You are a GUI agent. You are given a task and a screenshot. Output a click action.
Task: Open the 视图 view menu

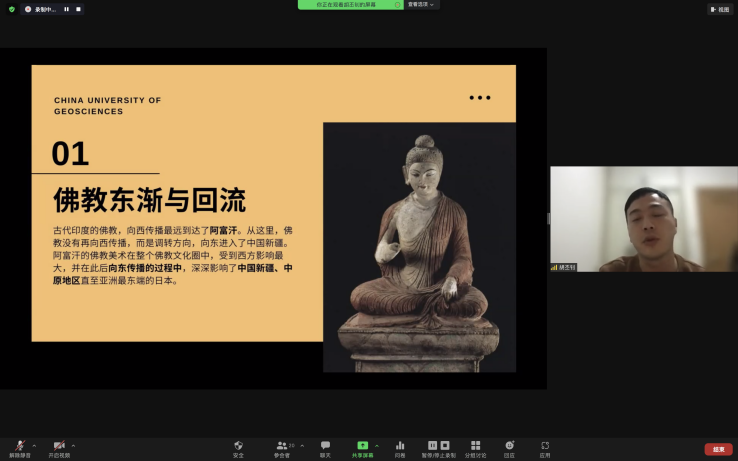(x=720, y=9)
